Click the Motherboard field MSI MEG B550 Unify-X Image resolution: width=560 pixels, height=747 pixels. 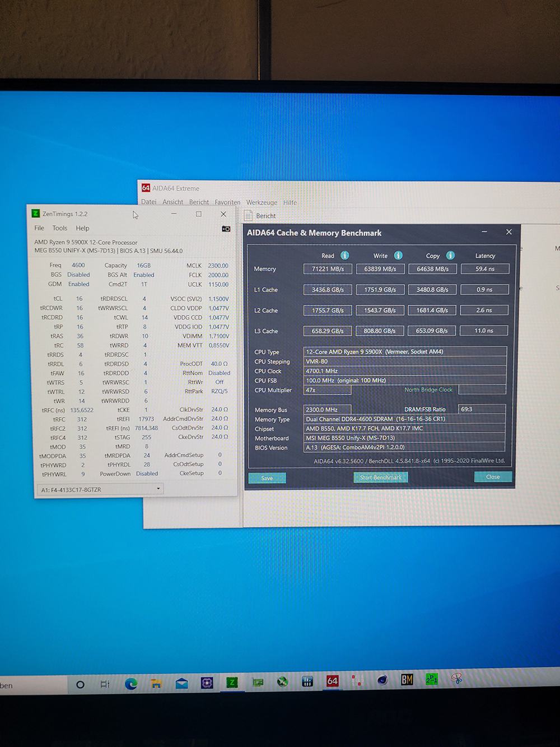(404, 438)
